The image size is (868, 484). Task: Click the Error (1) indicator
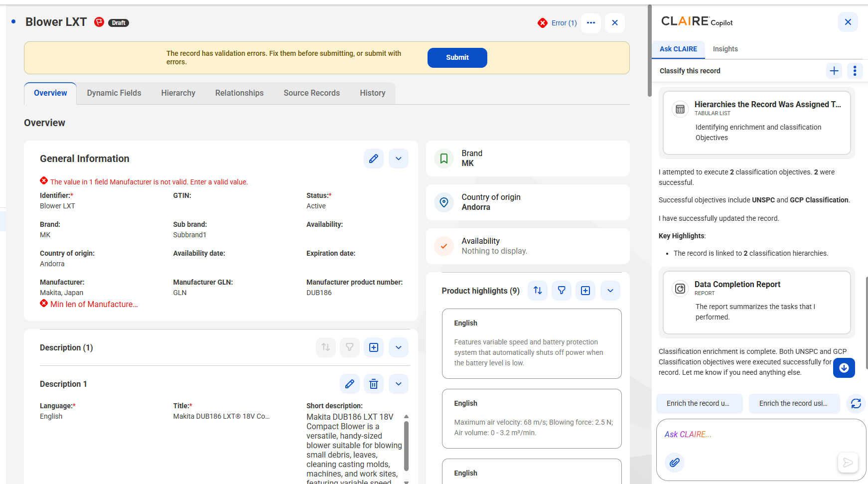pos(558,23)
